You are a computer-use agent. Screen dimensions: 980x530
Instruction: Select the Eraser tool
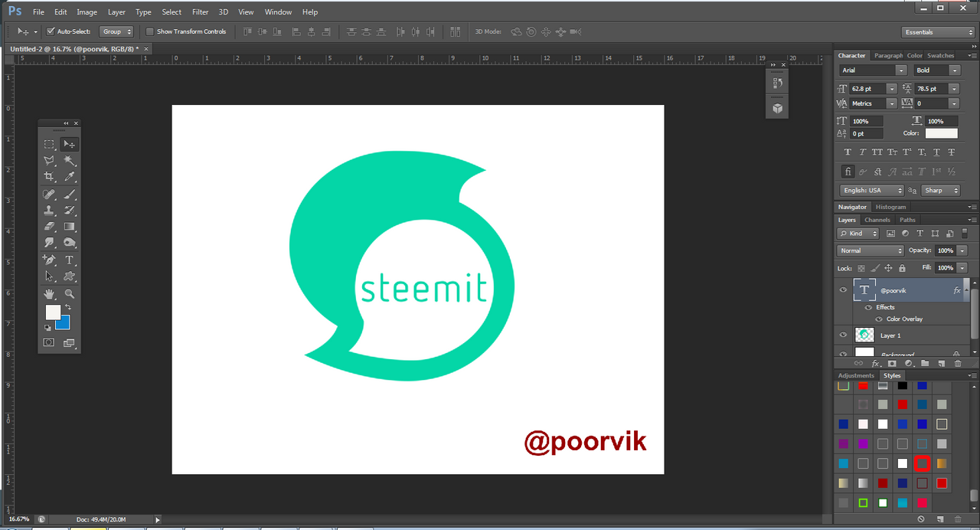coord(49,227)
